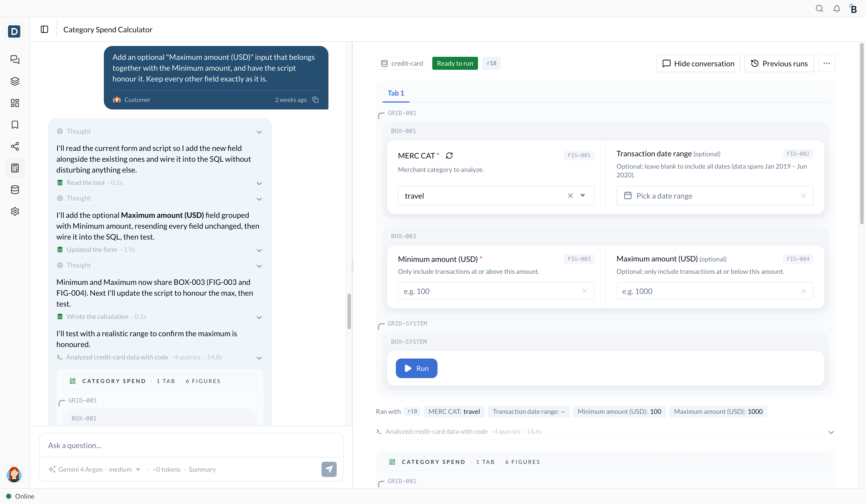
Task: Refresh MERC CAT options
Action: tap(449, 155)
